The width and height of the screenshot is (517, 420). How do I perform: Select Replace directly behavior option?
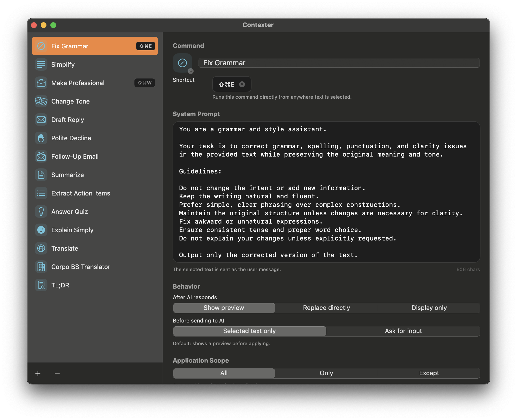[326, 308]
